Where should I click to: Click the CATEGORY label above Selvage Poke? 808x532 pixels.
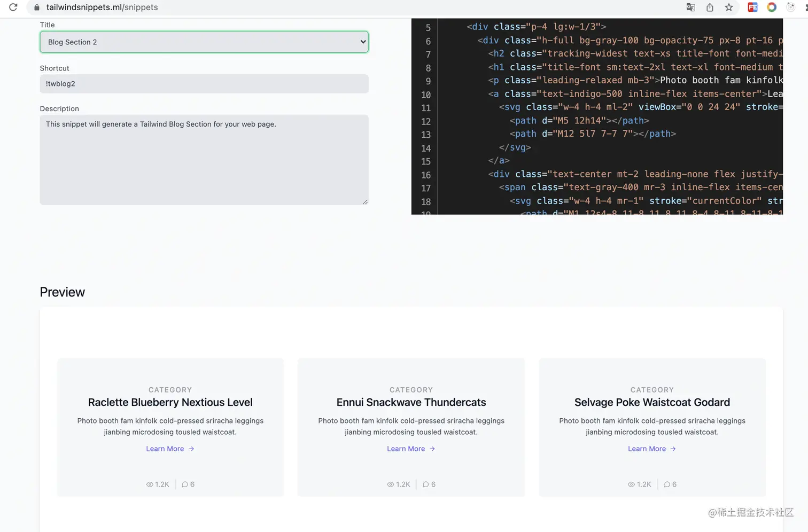coord(652,390)
